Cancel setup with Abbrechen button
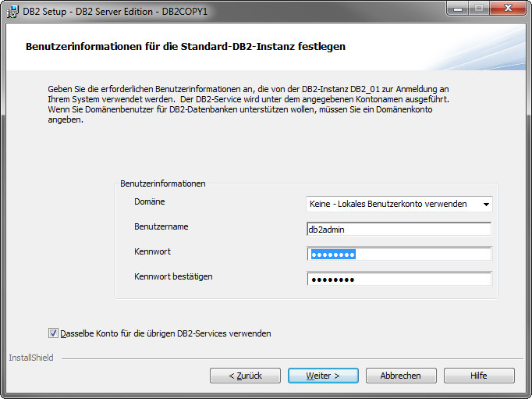532x399 pixels. pyautogui.click(x=401, y=376)
